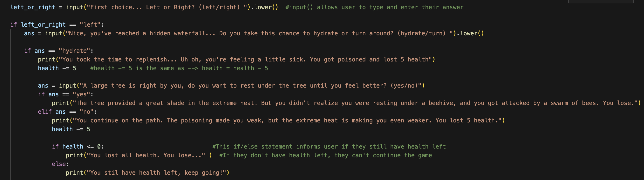The image size is (644, 180).
Task: Click the "#health -= 5 is the same as" comment
Action: click(x=179, y=68)
